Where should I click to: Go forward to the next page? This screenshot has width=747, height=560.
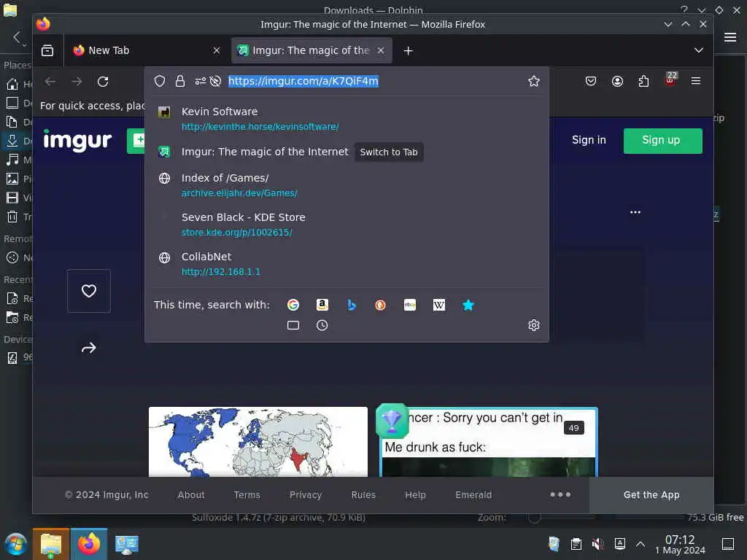(77, 82)
